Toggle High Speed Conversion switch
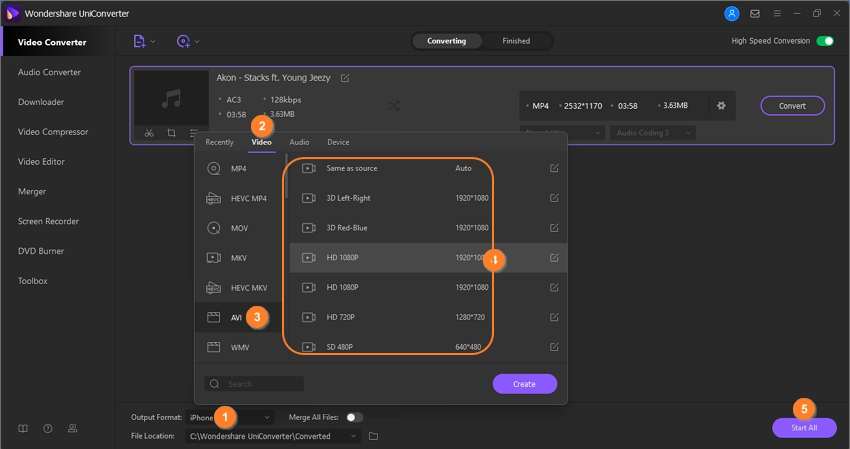This screenshot has height=449, width=850. point(825,41)
